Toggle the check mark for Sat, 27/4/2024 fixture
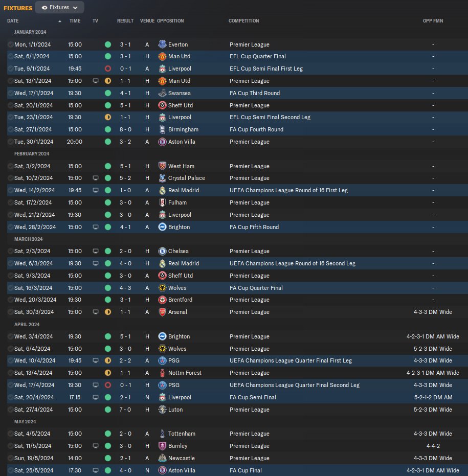 tap(10, 410)
